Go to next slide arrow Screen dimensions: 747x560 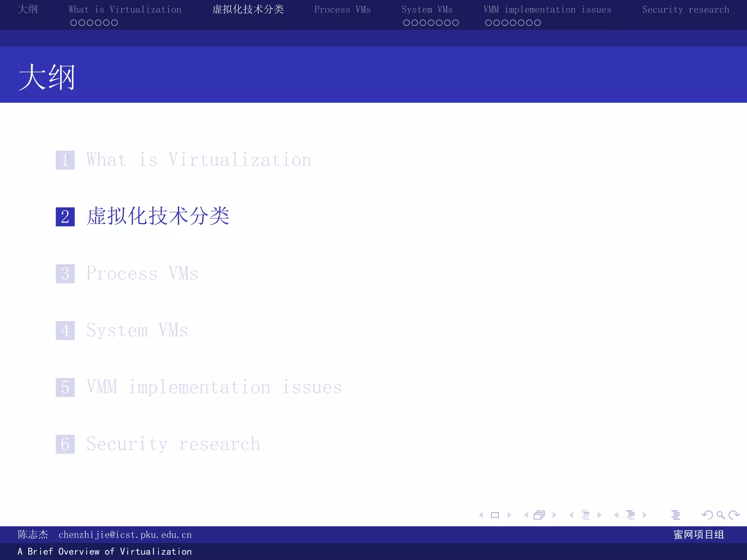click(x=509, y=515)
